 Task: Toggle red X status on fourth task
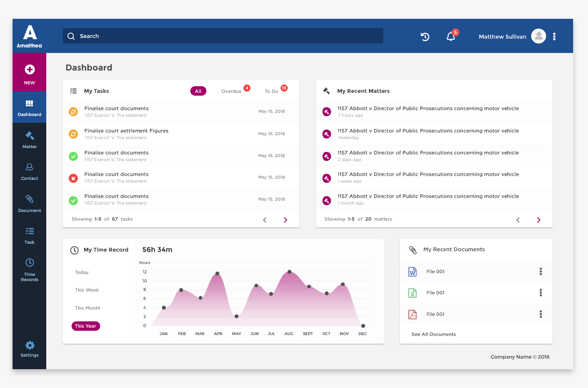(73, 178)
